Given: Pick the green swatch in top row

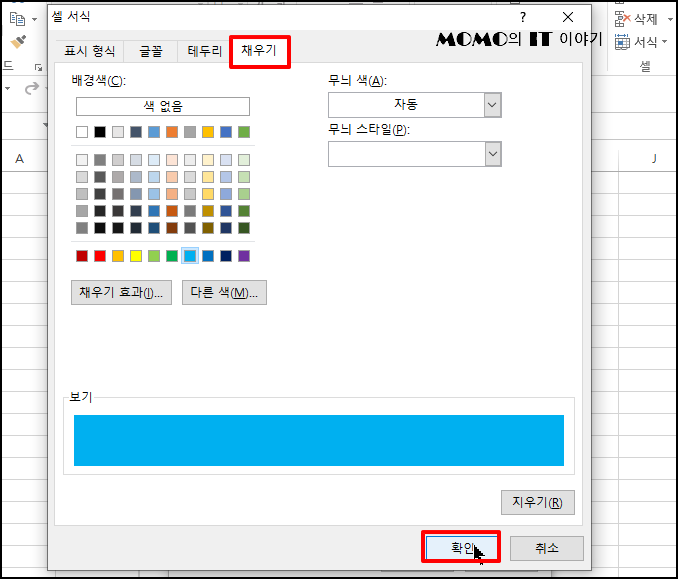Looking at the screenshot, I should [x=244, y=132].
